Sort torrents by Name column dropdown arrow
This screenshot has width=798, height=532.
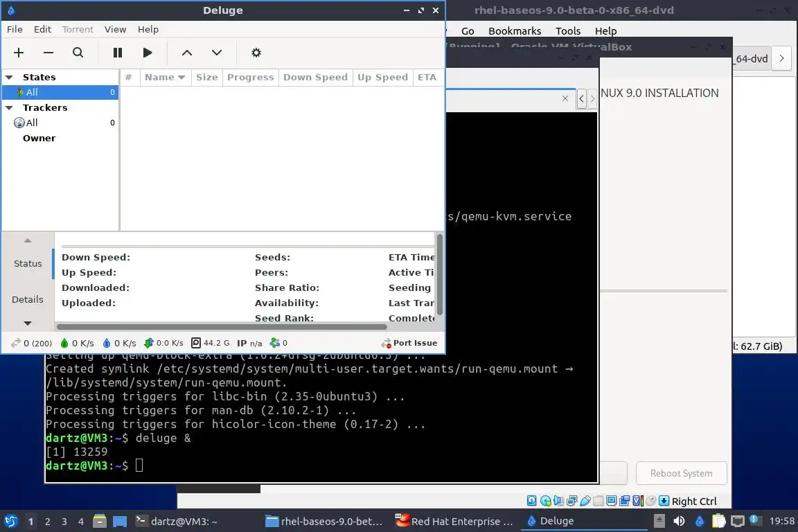pos(181,78)
